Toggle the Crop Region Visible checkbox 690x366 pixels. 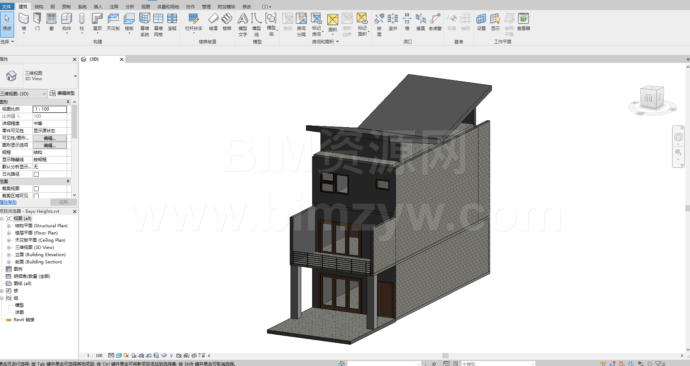click(36, 196)
